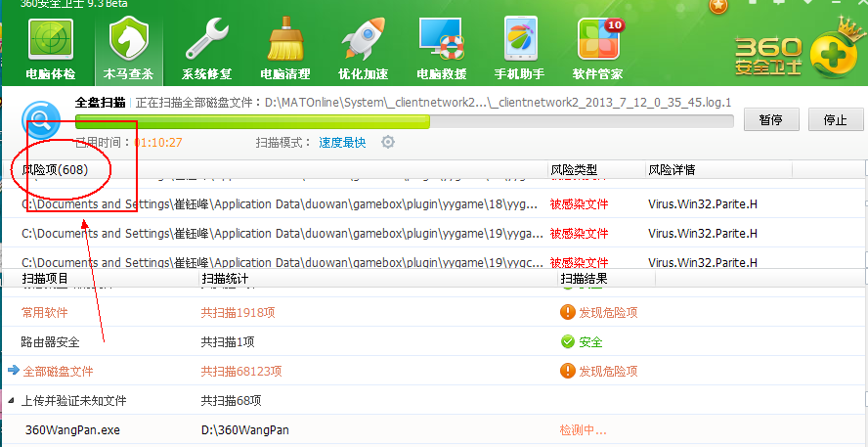Click warning icon in 常用软件 row
This screenshot has height=447, width=868.
567,312
